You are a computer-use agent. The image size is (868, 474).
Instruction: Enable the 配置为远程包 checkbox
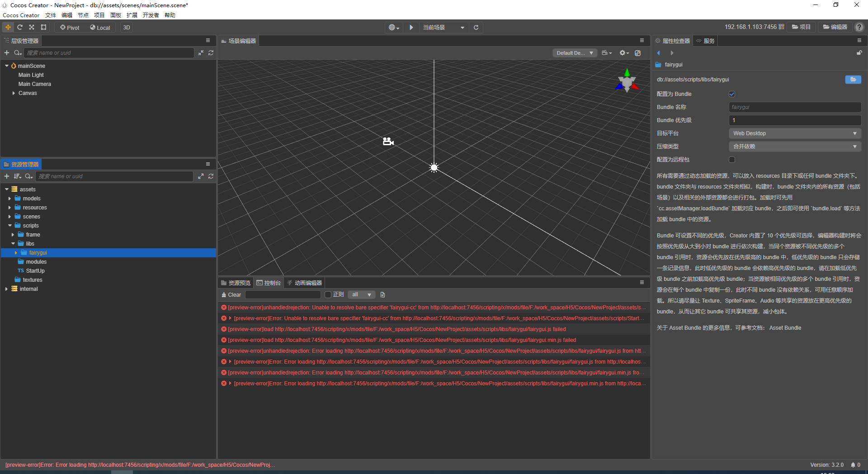732,160
